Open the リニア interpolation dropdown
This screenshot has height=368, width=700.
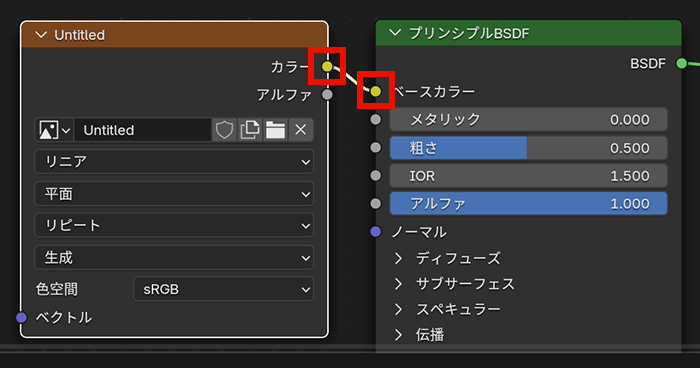pos(174,161)
